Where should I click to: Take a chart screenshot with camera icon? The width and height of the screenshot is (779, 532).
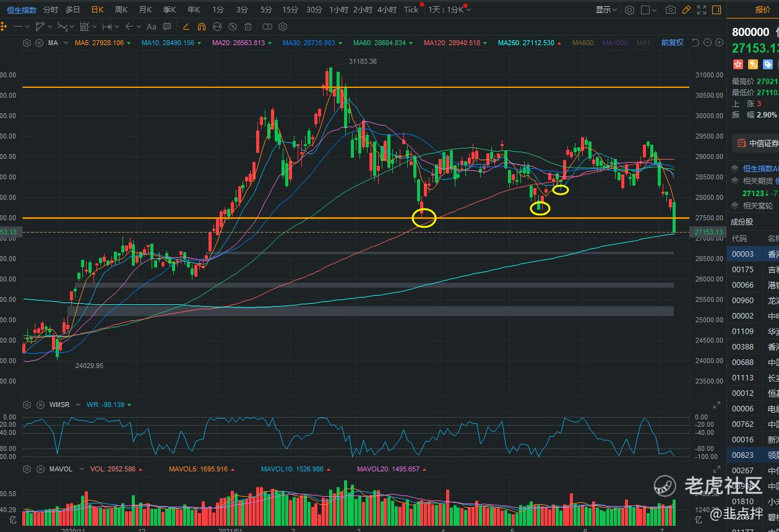[x=670, y=10]
